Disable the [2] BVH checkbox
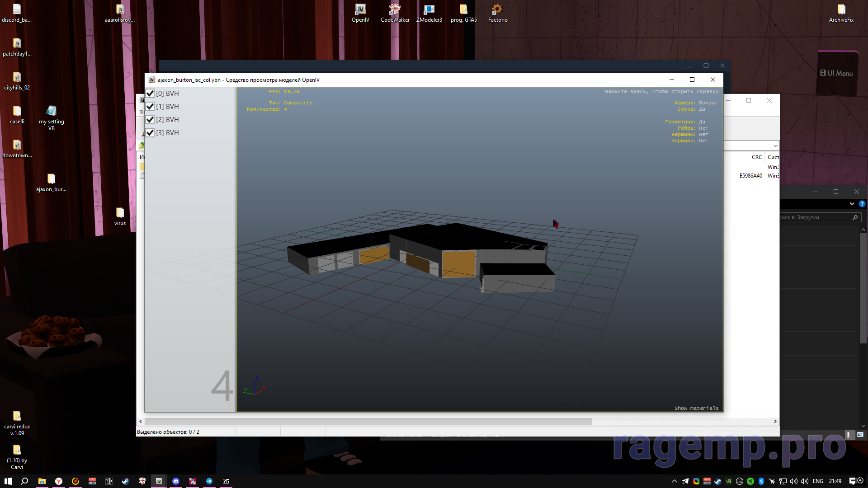The height and width of the screenshot is (488, 868). pyautogui.click(x=150, y=120)
